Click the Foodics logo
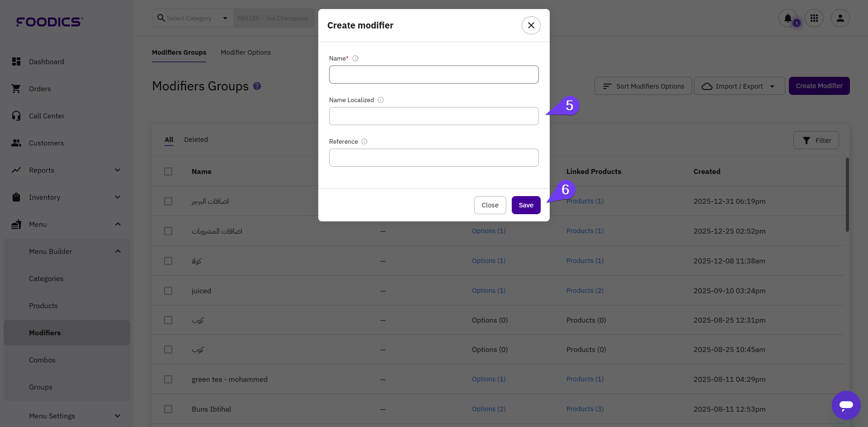 click(x=49, y=22)
